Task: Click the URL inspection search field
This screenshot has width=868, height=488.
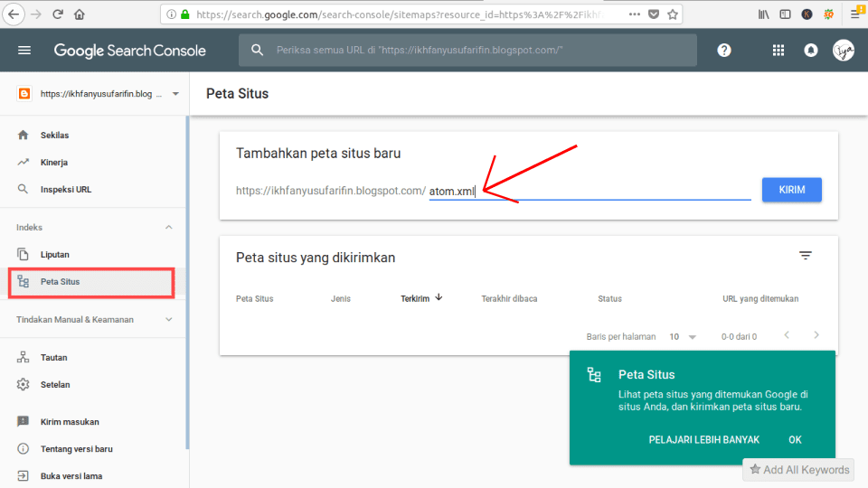Action: pyautogui.click(x=467, y=50)
